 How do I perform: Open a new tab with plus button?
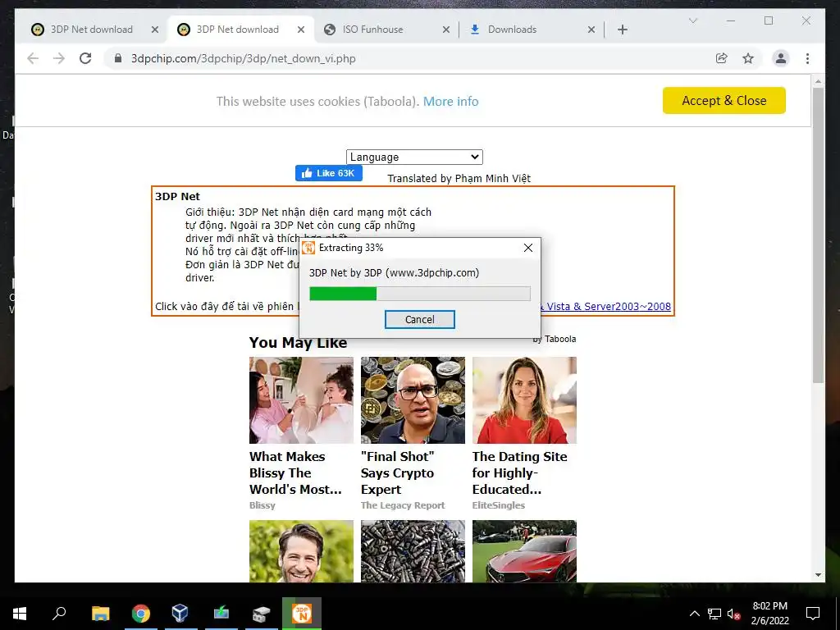(x=622, y=30)
